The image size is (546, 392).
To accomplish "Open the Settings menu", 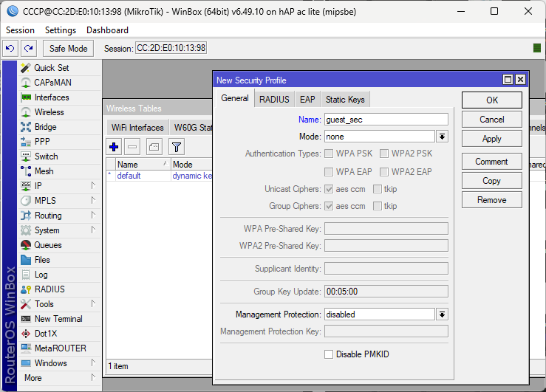I will point(61,30).
